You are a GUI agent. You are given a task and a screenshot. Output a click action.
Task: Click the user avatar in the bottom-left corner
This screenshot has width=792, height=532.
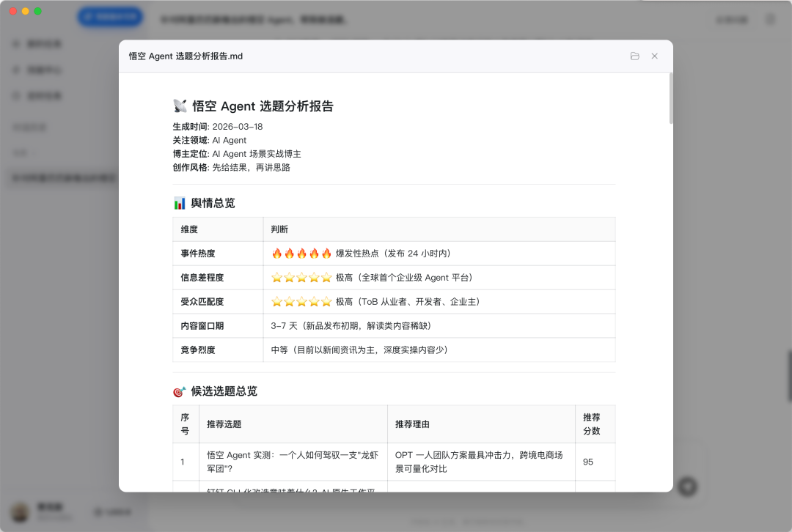22,511
